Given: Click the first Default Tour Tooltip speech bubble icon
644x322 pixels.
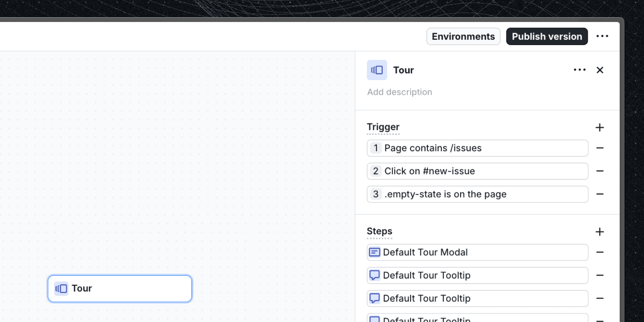Looking at the screenshot, I should (375, 275).
